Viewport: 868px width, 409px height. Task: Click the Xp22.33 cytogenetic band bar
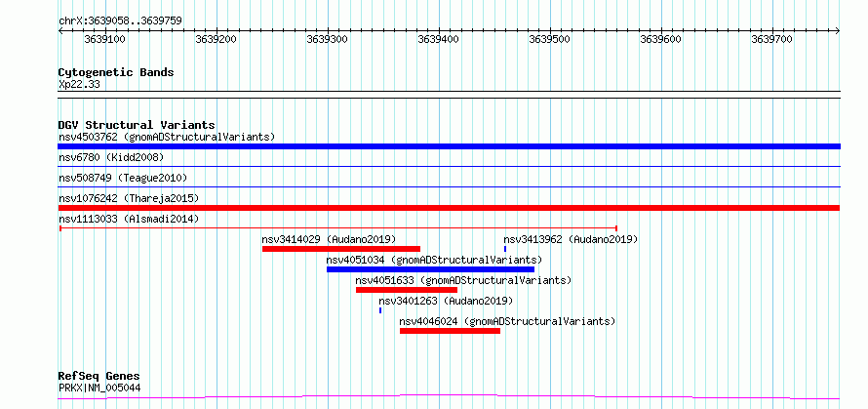pos(449,95)
